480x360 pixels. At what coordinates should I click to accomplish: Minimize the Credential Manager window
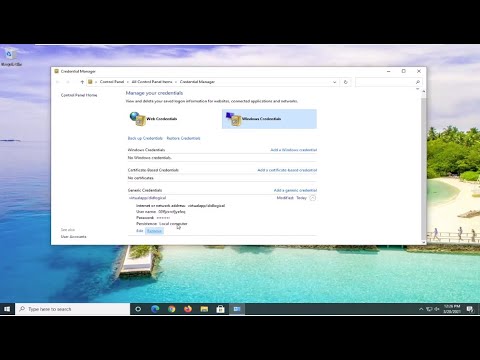[x=389, y=71]
